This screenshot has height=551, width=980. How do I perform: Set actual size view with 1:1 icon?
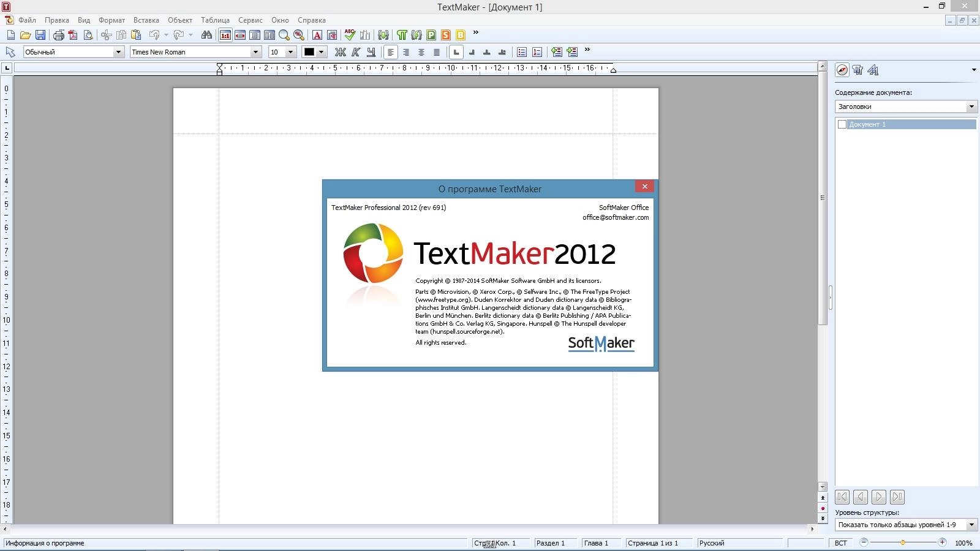[x=225, y=35]
